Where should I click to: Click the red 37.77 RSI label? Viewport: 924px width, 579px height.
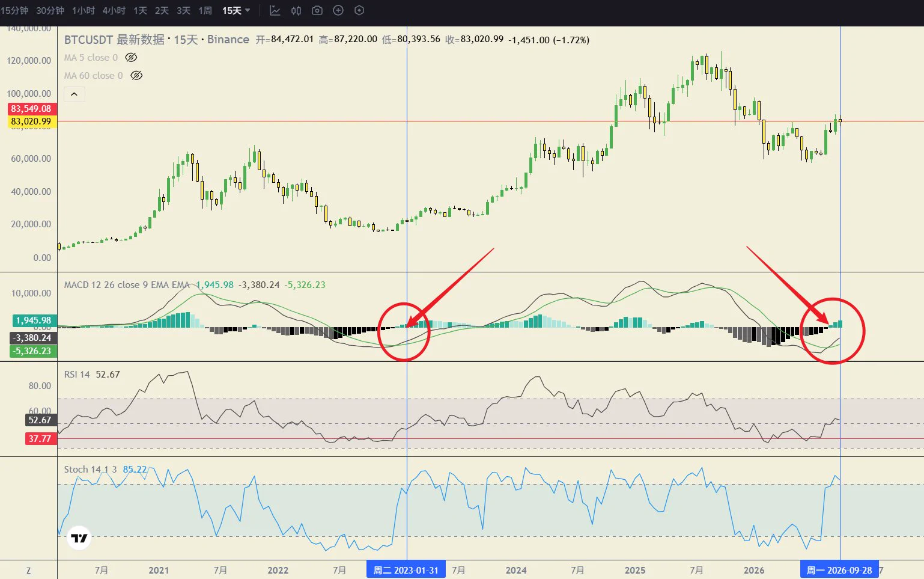tap(41, 439)
